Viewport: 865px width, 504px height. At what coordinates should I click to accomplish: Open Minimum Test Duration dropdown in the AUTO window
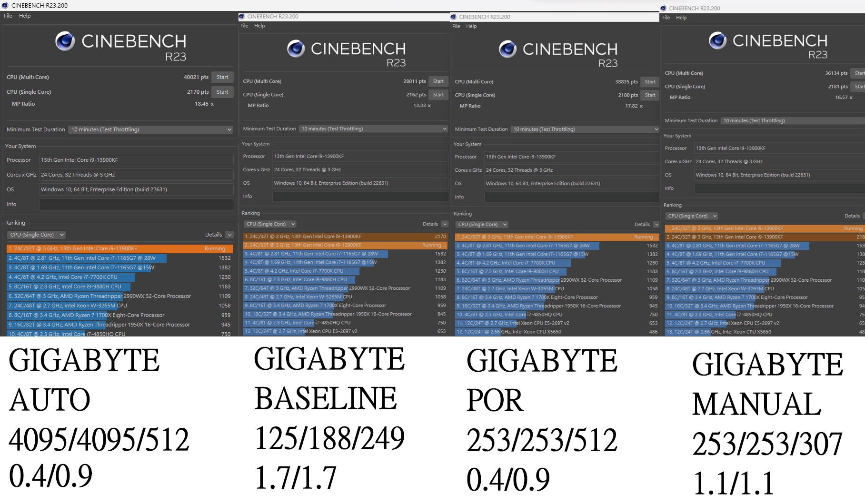[151, 129]
